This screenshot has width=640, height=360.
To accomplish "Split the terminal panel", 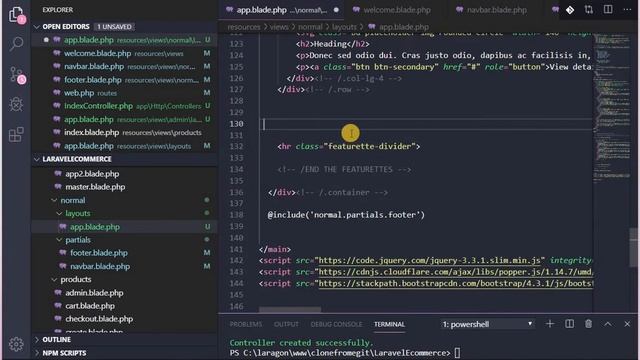I will tap(569, 324).
